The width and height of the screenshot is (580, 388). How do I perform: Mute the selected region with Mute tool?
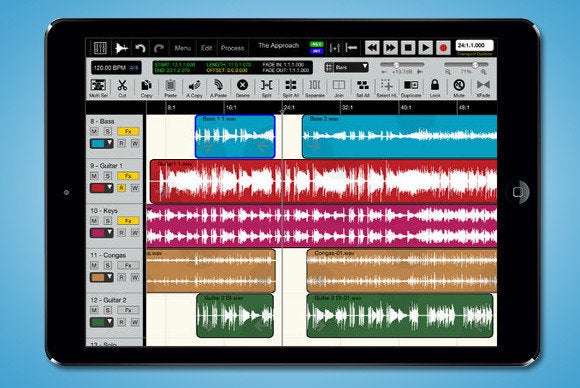coord(459,88)
